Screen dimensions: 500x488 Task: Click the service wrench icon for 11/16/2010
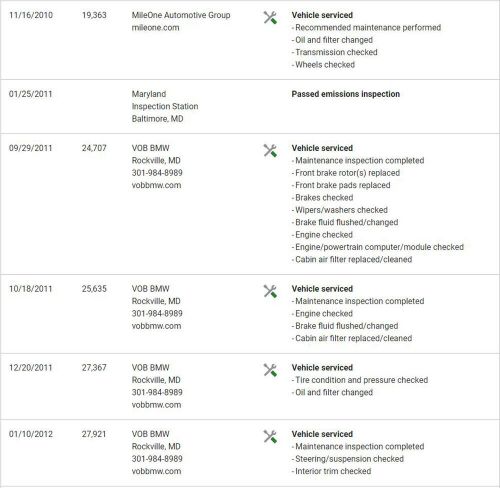click(270, 18)
